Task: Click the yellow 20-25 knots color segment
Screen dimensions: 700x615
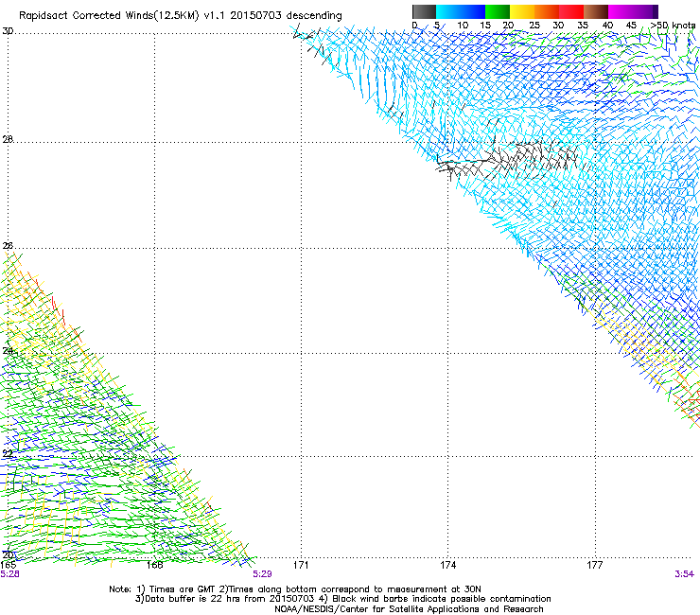Action: point(522,11)
